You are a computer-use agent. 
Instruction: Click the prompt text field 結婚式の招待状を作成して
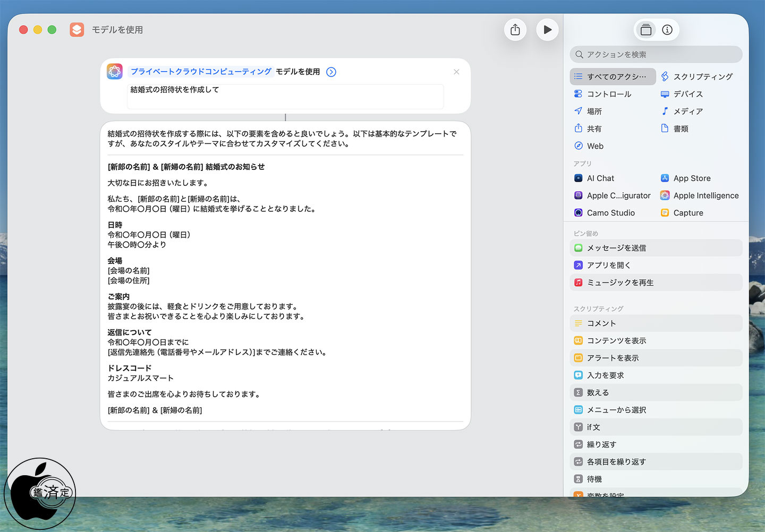[285, 96]
